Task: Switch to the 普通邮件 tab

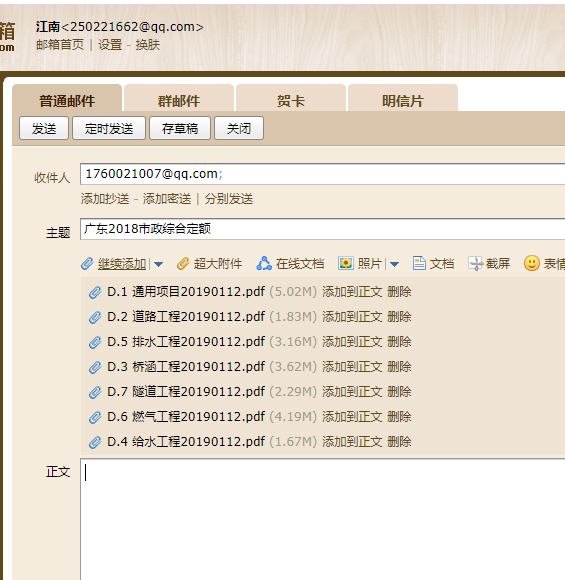Action: (67, 98)
